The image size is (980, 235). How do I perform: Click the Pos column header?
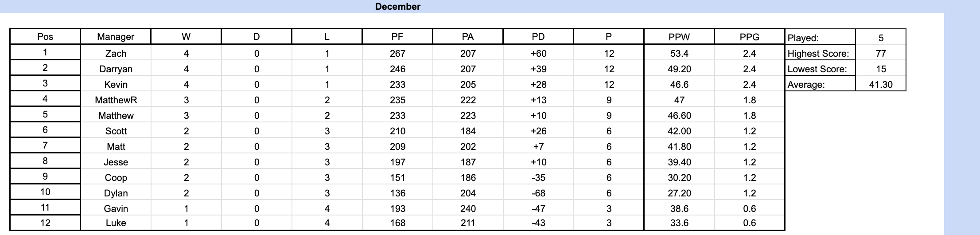45,37
